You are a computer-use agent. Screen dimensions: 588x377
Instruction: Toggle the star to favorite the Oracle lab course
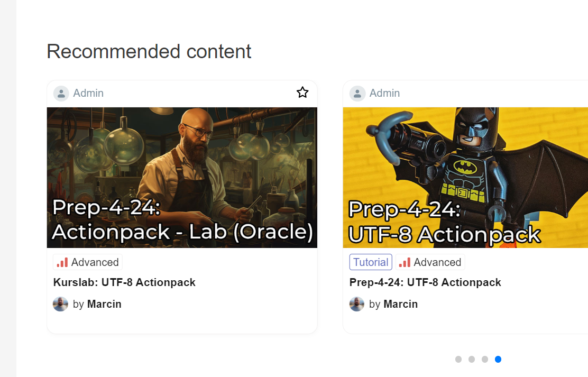[x=302, y=92]
